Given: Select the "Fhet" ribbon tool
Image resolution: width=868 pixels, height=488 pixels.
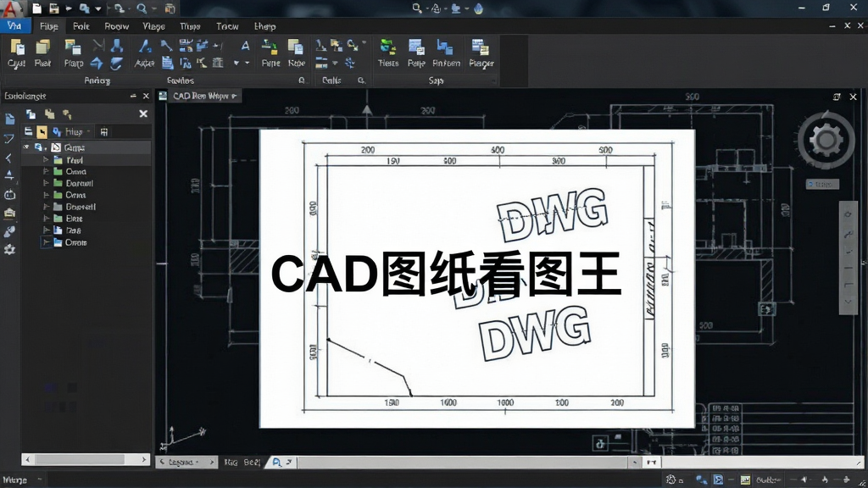Looking at the screenshot, I should (42, 53).
